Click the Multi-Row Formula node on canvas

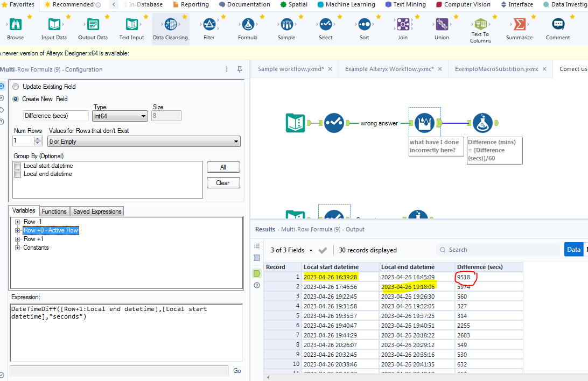pyautogui.click(x=424, y=123)
